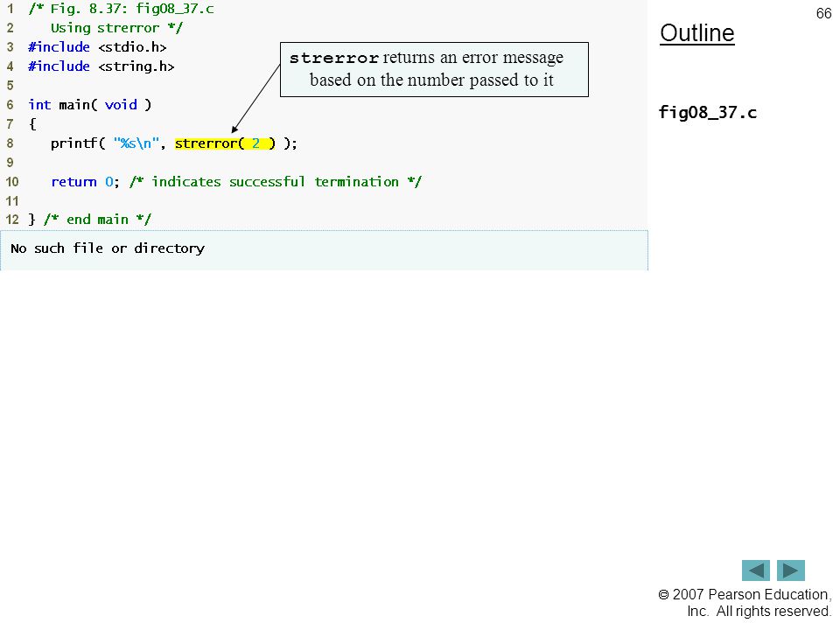The image size is (840, 630).
Task: Select the '#include <stdio.h>' line
Action: click(x=97, y=47)
